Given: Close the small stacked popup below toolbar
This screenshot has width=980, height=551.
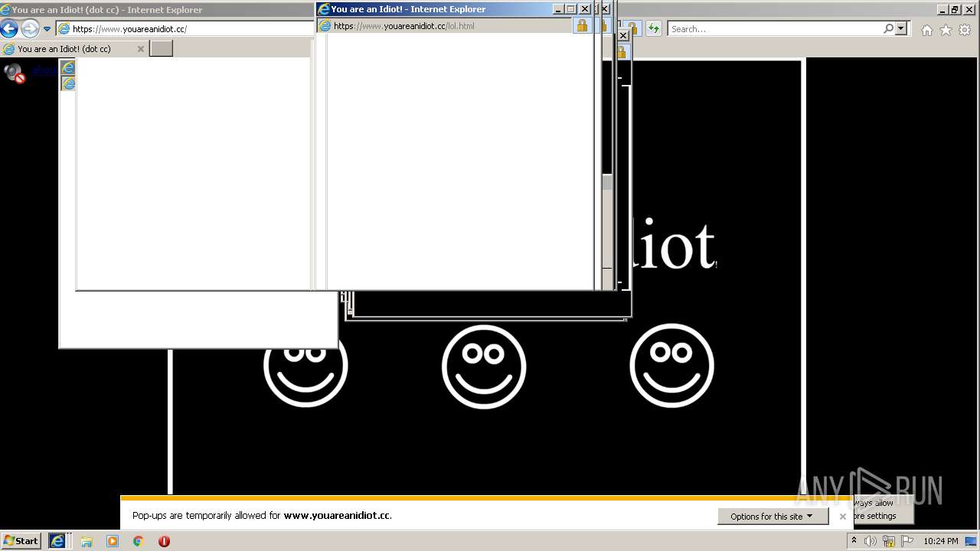Looking at the screenshot, I should pyautogui.click(x=623, y=35).
